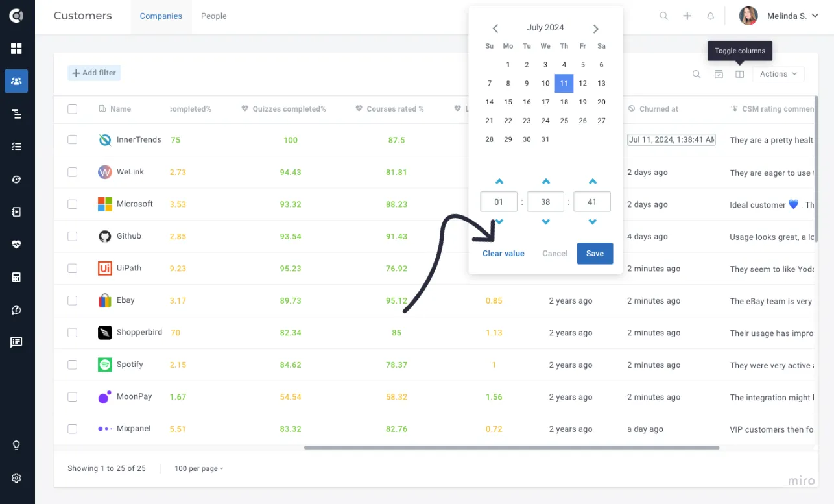Open the settings gear in sidebar

pyautogui.click(x=16, y=478)
